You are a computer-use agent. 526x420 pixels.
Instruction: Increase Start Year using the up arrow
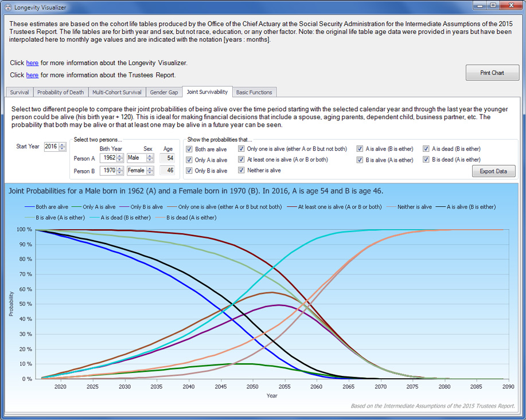[x=62, y=144]
